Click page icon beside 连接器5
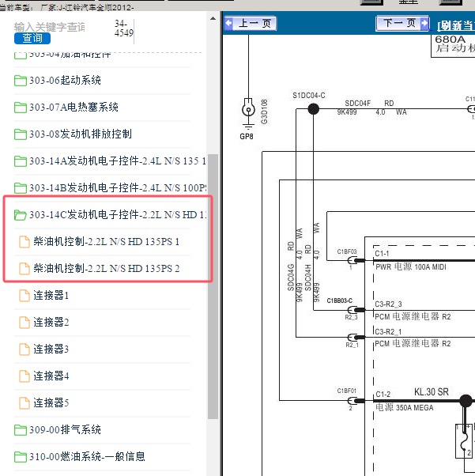The image size is (475, 476). tap(25, 403)
